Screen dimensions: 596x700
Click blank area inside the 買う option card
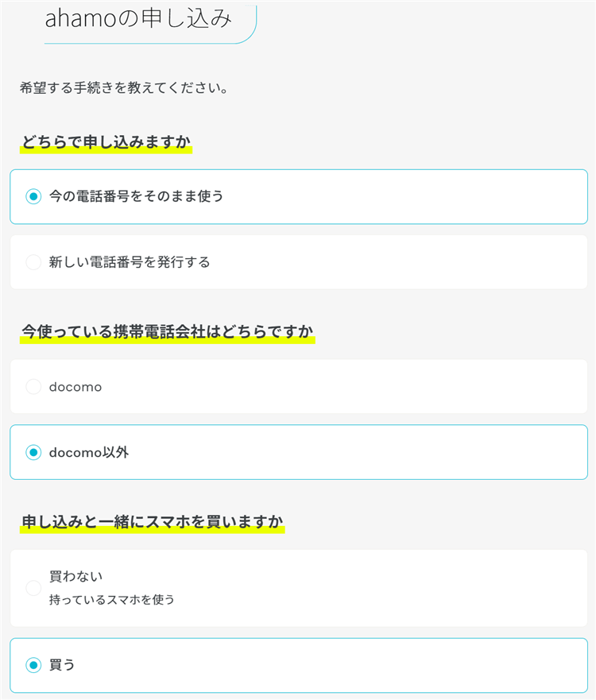[358, 665]
